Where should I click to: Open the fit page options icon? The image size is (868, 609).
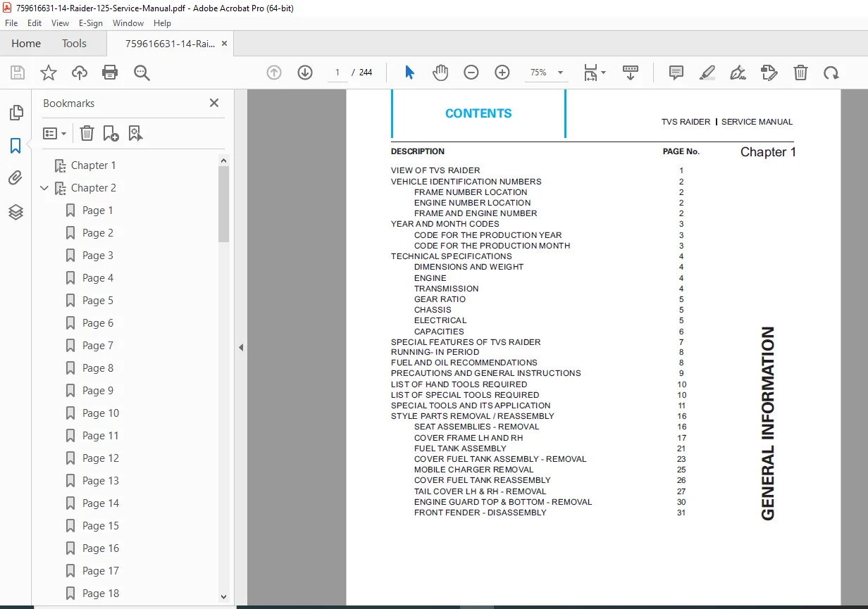tap(594, 73)
